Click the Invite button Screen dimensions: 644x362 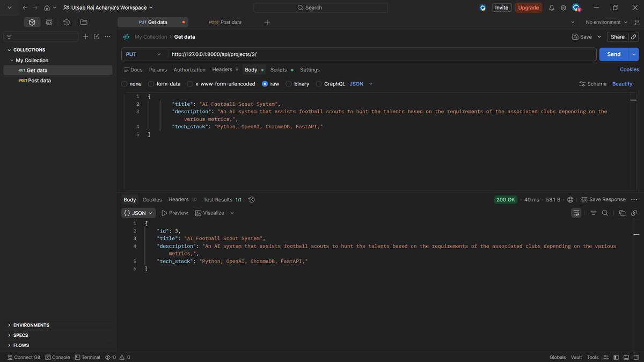point(502,8)
